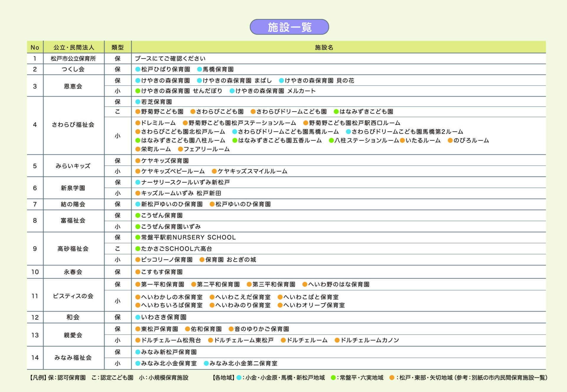The width and height of the screenshot is (567, 392).
Task: Select 松戸市公立保育所 in row 1
Action: [73, 58]
